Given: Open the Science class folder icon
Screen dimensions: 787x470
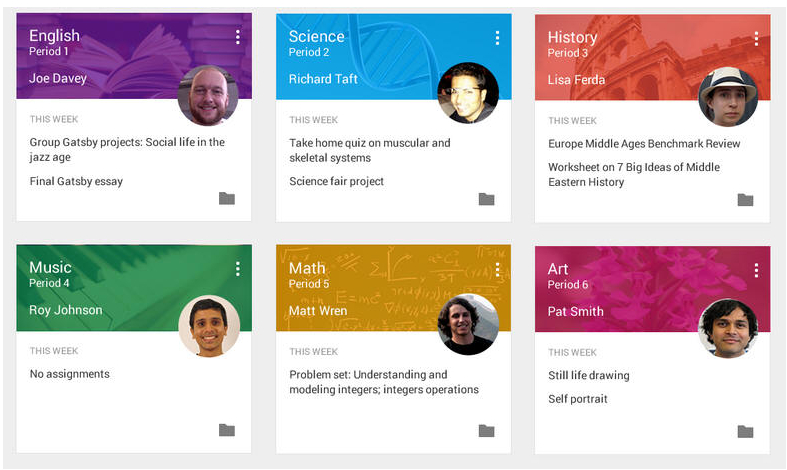Looking at the screenshot, I should coord(486,198).
